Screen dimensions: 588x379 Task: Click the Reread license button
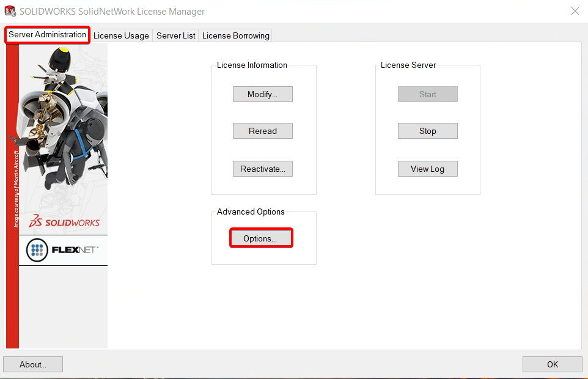[262, 131]
